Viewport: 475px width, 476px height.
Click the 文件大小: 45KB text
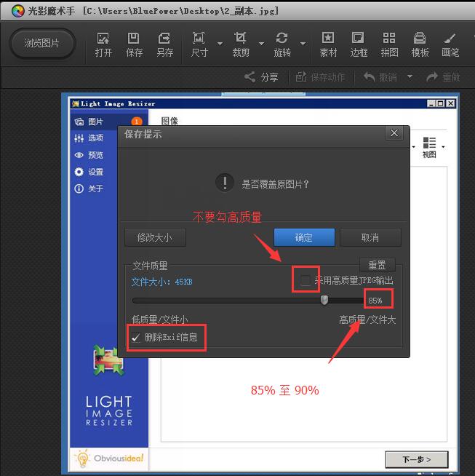(x=161, y=282)
